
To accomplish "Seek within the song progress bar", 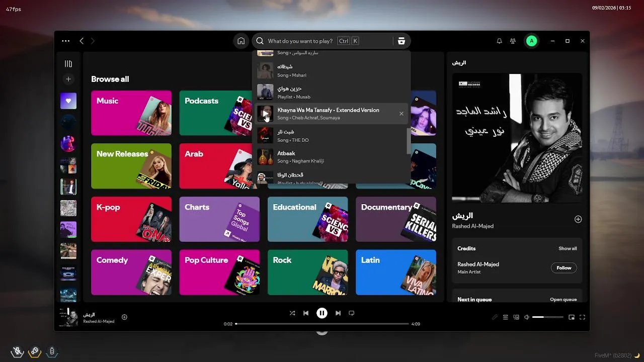I will pyautogui.click(x=322, y=324).
